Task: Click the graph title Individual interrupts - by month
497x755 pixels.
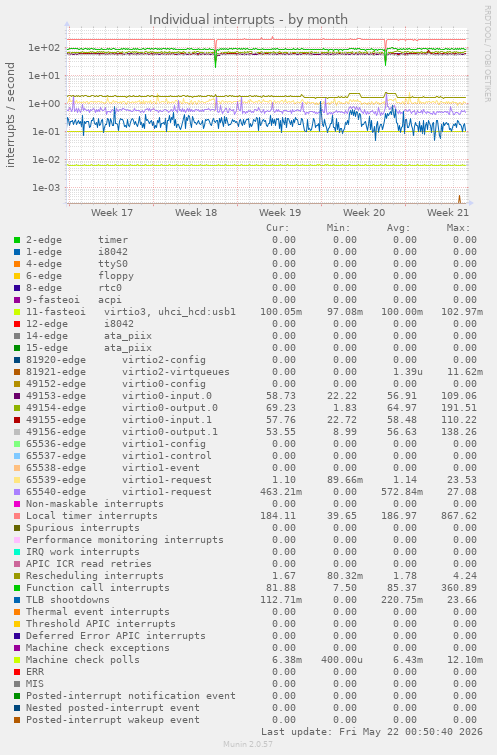Action: [x=248, y=19]
